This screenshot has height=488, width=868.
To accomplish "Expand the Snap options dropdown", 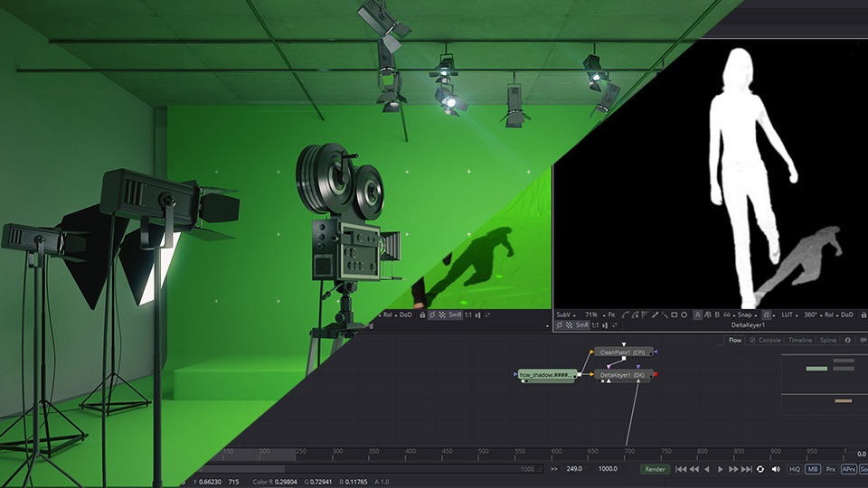I will (745, 314).
